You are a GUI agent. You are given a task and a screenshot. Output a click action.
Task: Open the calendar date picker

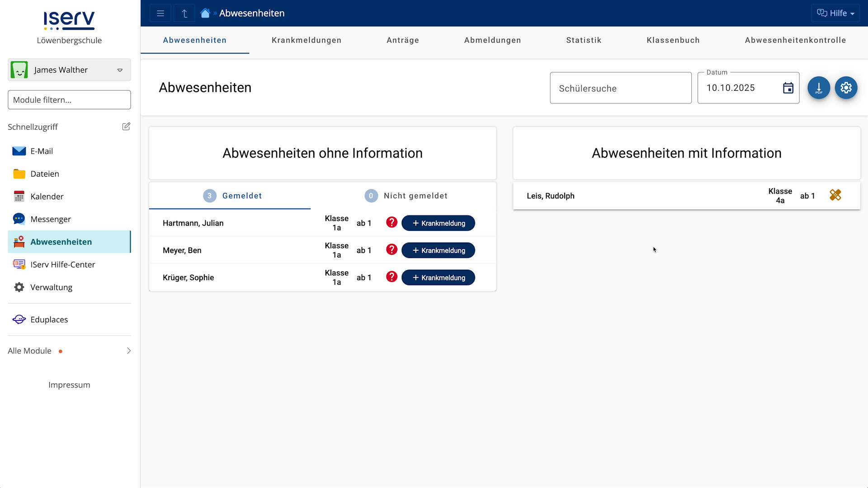[x=788, y=88]
